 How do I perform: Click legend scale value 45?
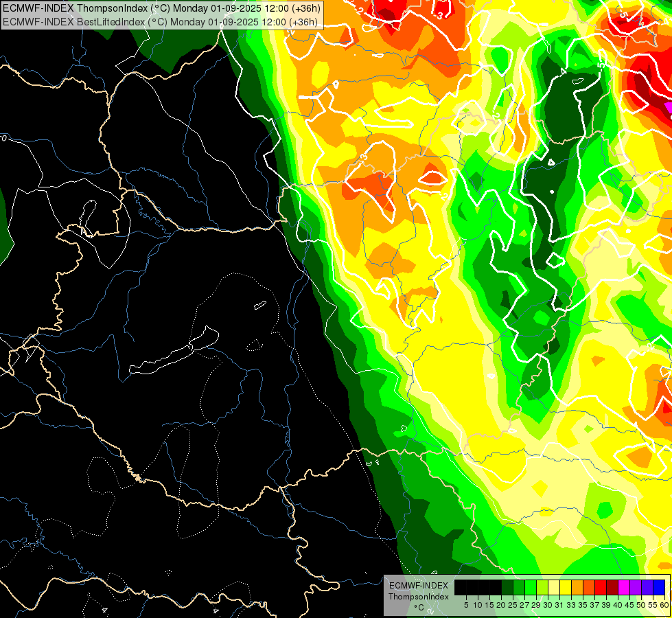tap(630, 605)
